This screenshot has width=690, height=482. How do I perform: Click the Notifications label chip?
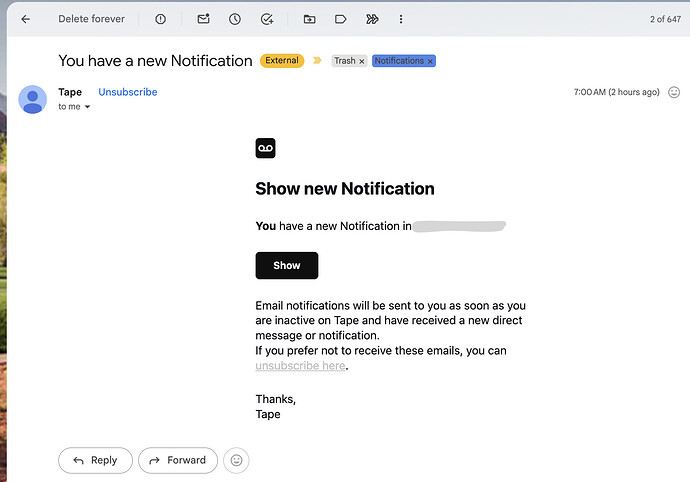point(399,61)
